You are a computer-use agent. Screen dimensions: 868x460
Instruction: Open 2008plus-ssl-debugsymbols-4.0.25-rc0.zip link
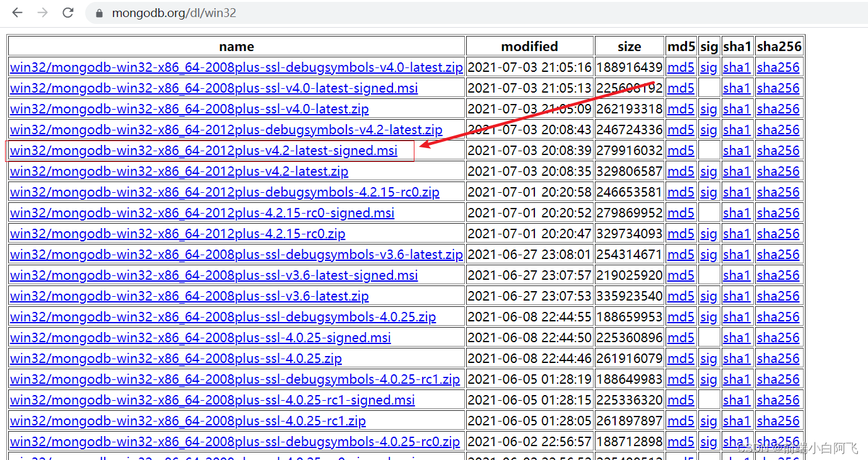pyautogui.click(x=235, y=442)
